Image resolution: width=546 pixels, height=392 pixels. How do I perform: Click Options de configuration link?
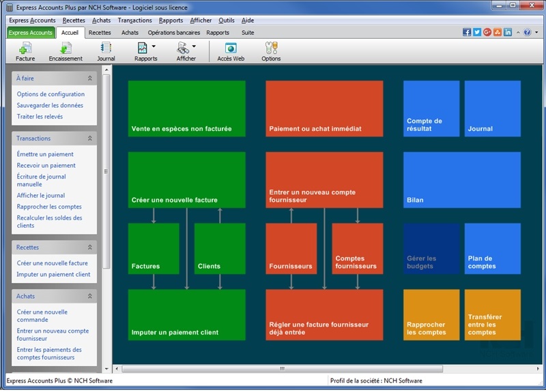coord(51,94)
